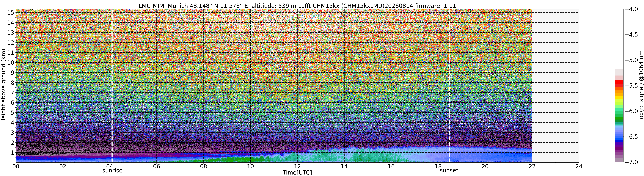
Task: Click the "06" time axis tick label
Action: (156, 166)
